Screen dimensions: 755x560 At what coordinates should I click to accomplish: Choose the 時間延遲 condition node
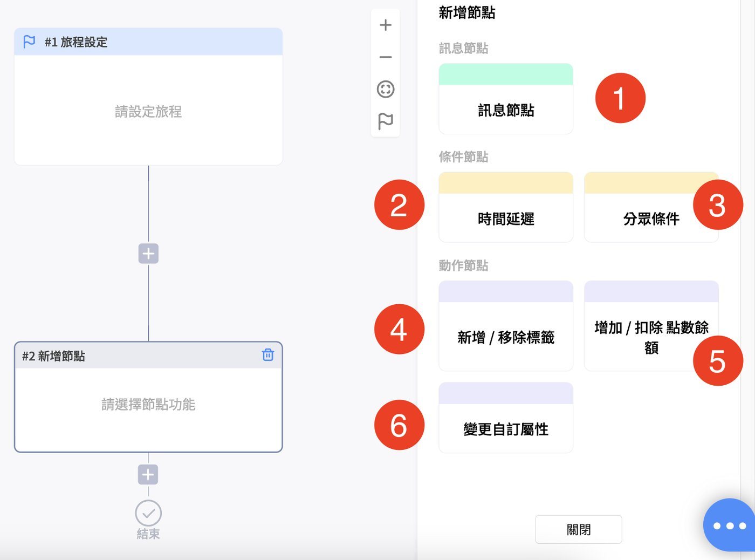pos(506,207)
